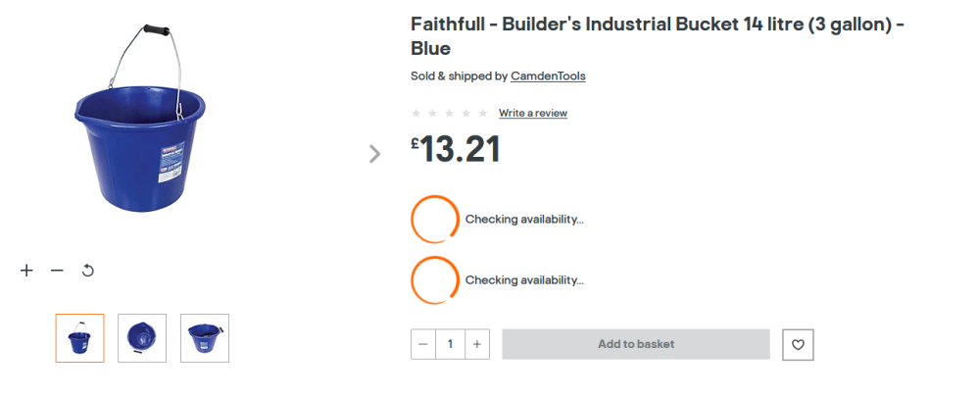
Task: Click the £13.21 price text
Action: [456, 150]
